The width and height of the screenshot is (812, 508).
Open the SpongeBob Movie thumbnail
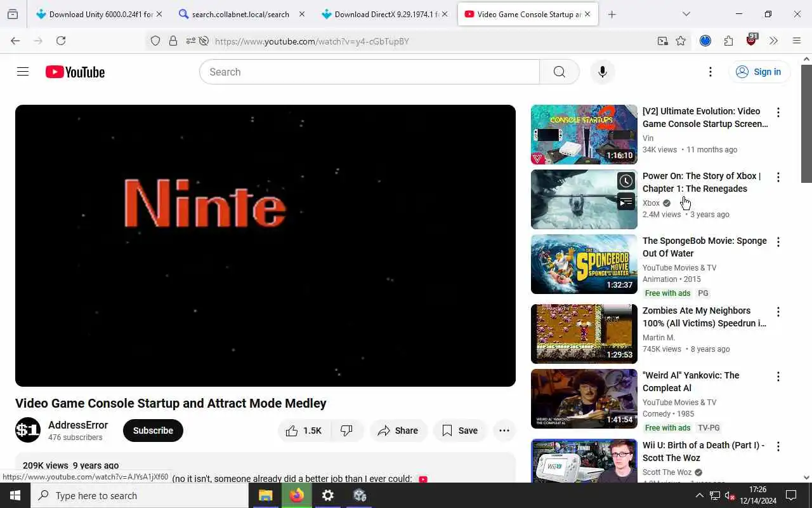(x=584, y=264)
